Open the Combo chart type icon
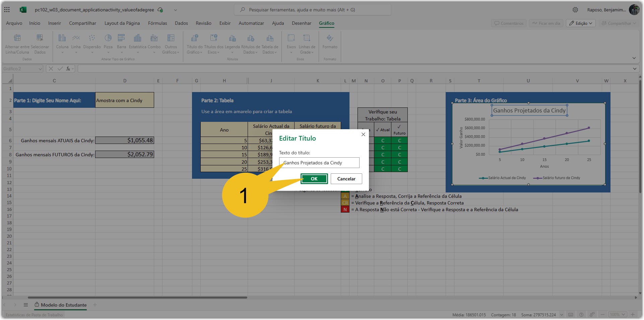Viewport: 644px width, 320px height. coord(154,38)
